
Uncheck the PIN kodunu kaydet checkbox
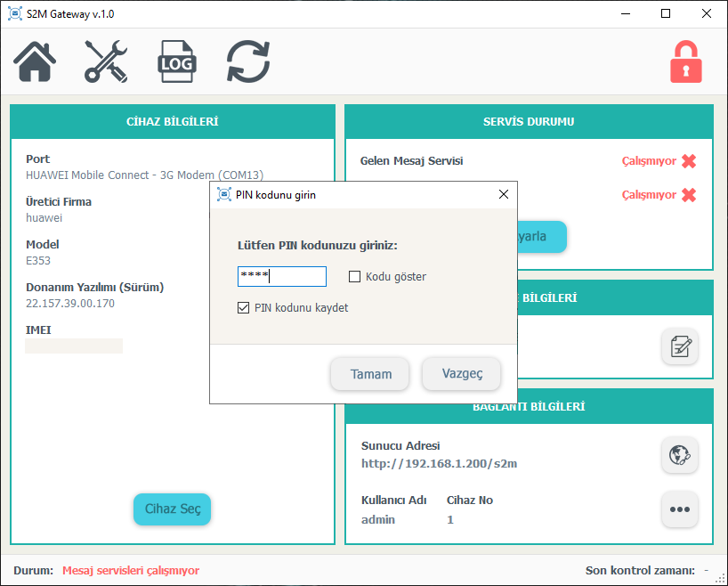click(244, 308)
